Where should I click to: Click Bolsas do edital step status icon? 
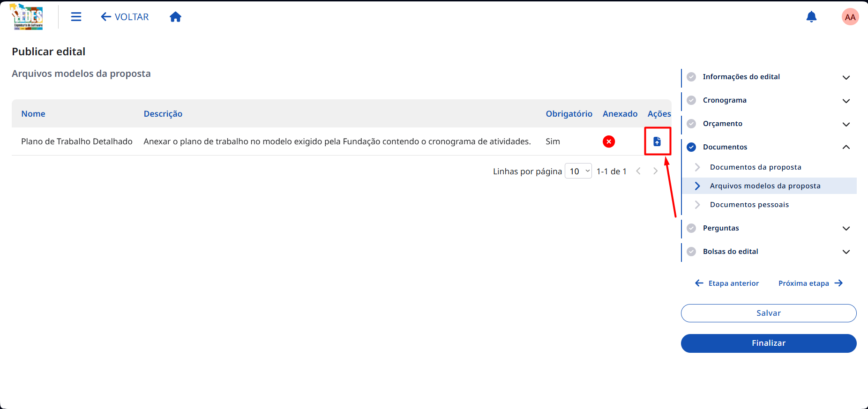pyautogui.click(x=691, y=252)
